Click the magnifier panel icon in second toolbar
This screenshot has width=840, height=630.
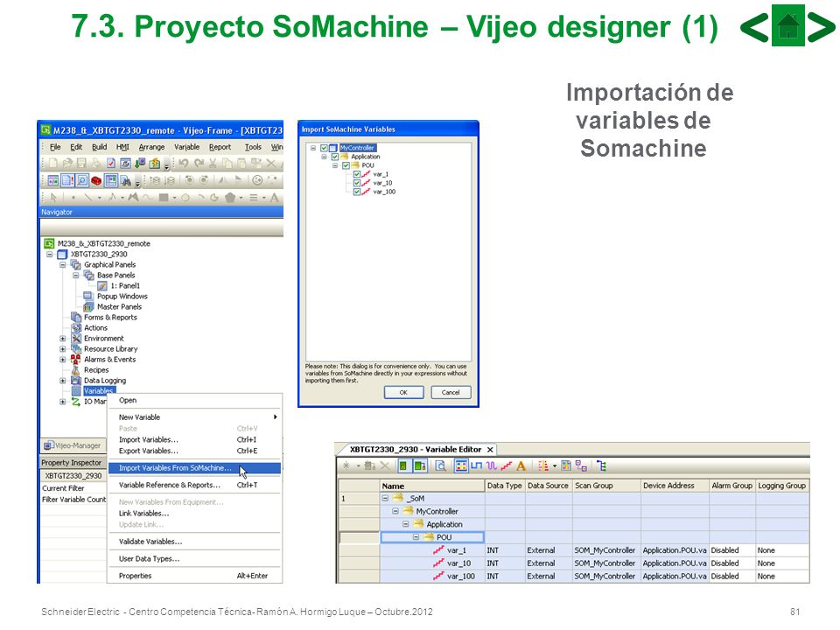tap(82, 180)
